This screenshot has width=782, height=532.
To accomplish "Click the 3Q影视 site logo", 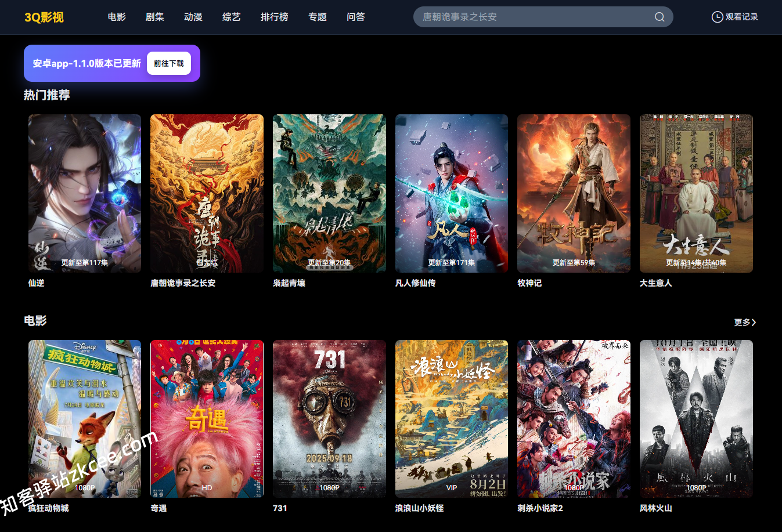I will [x=44, y=17].
